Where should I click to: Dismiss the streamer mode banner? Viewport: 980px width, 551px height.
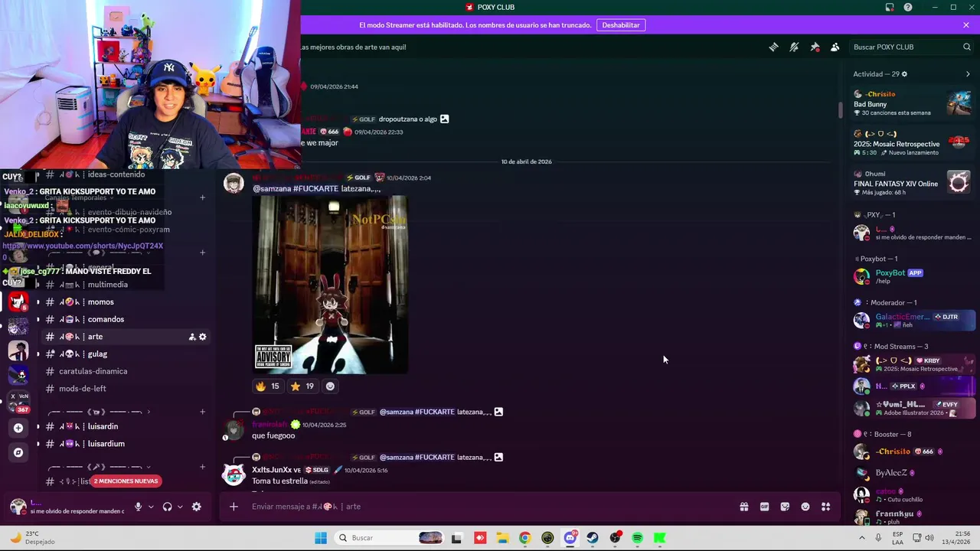[x=966, y=25]
